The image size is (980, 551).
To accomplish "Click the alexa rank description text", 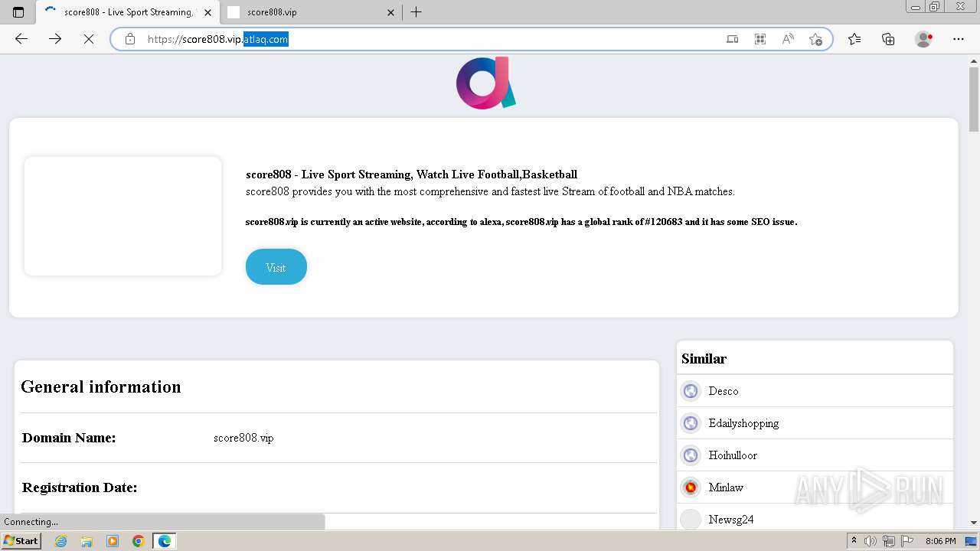I will click(521, 222).
